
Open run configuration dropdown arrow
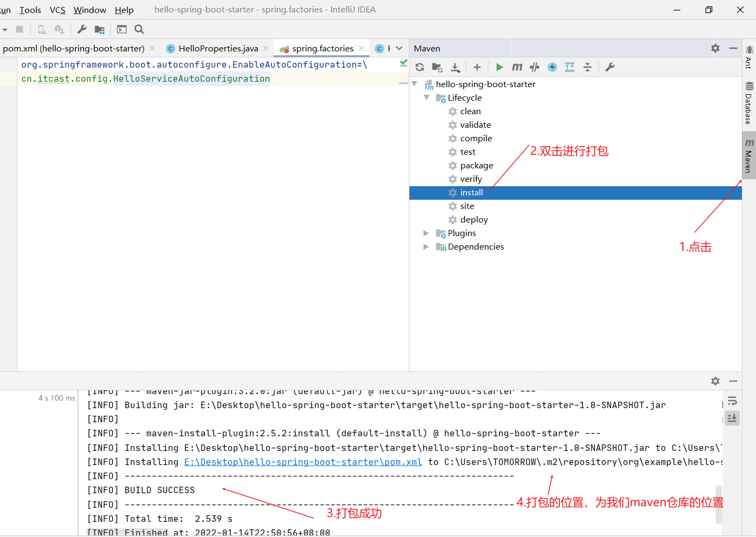pos(4,29)
